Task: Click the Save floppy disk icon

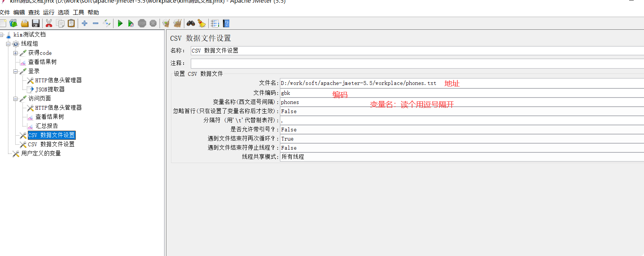Action: click(36, 24)
